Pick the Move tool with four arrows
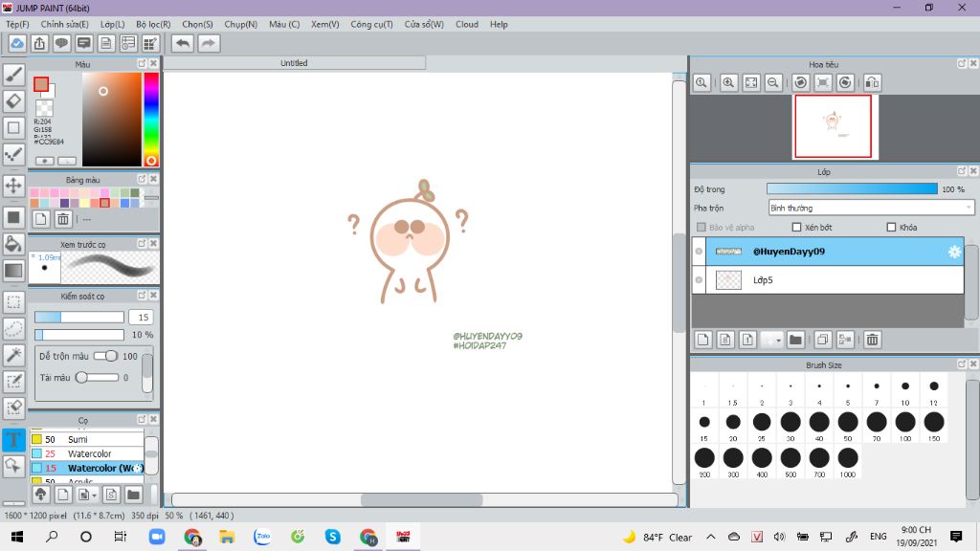This screenshot has width=980, height=551. [x=13, y=186]
